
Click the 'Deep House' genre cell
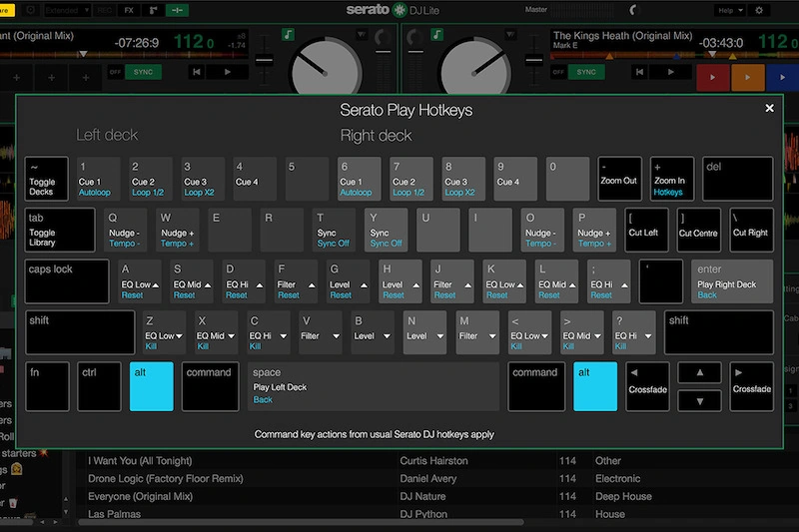[623, 496]
